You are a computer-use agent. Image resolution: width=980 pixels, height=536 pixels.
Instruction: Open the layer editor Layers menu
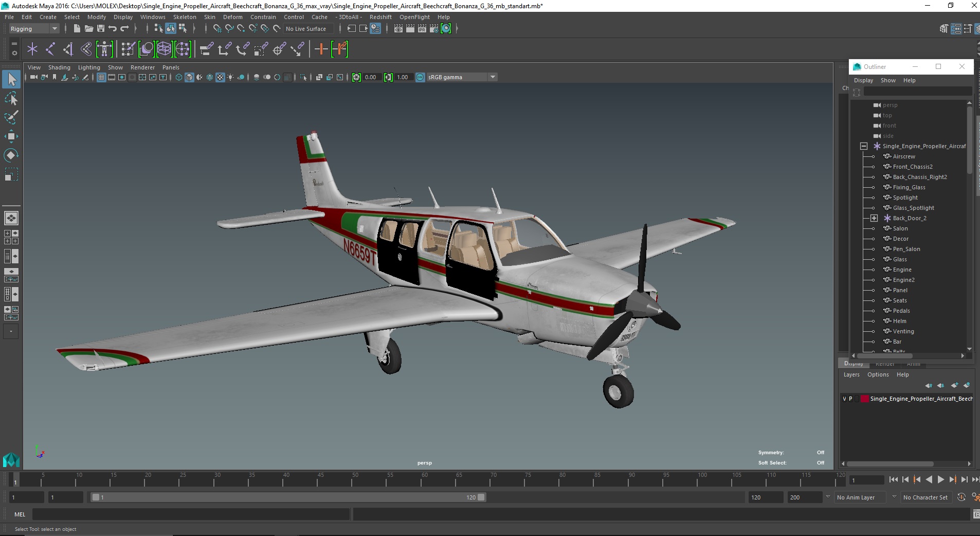[851, 374]
